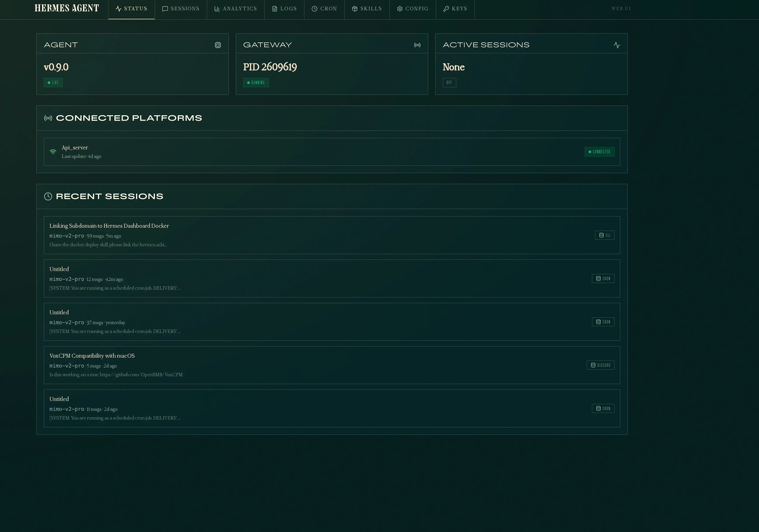Click the clock icon next to Recent Sessions
Viewport: 759px width, 532px height.
click(x=48, y=196)
